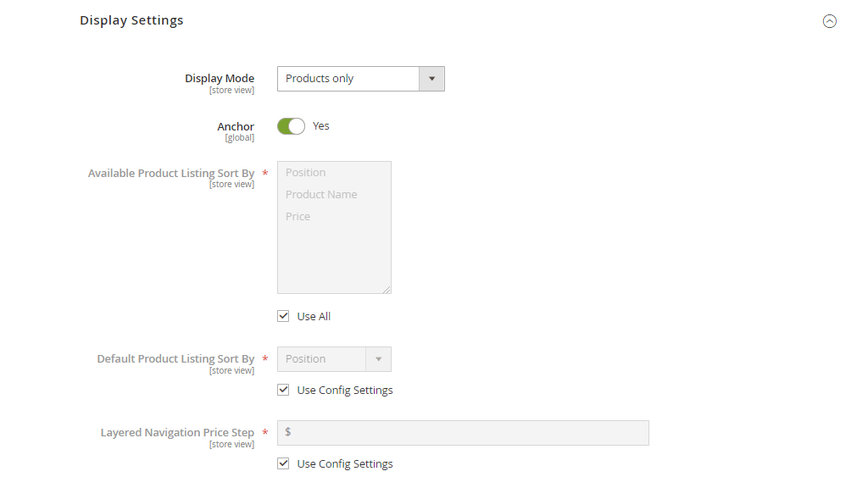Click the Display Settings section heading
This screenshot has width=868, height=488.
(131, 19)
